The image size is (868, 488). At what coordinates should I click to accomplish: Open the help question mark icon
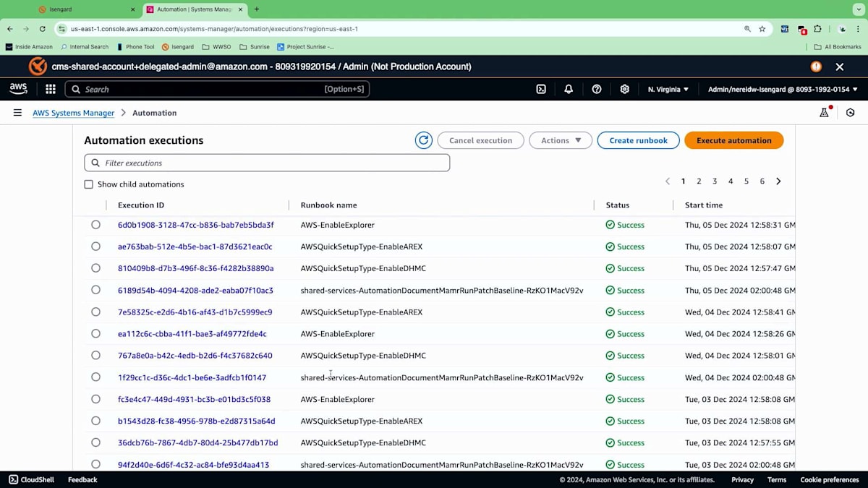[597, 89]
